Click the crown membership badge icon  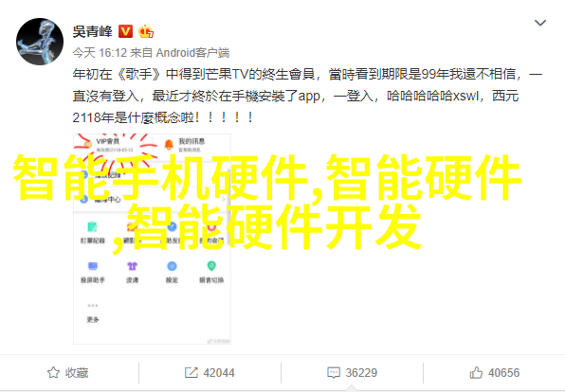tap(146, 31)
